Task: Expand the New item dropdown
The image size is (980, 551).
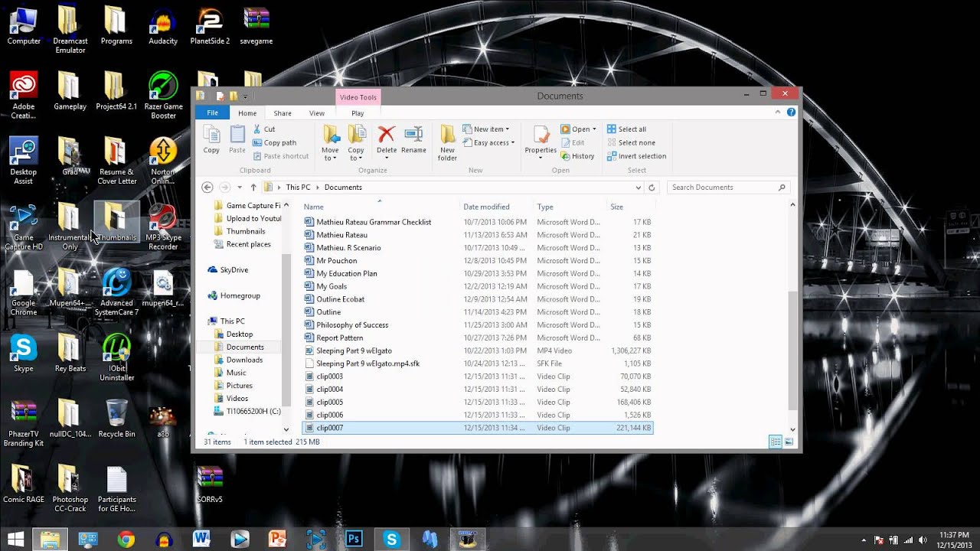Action: (507, 129)
